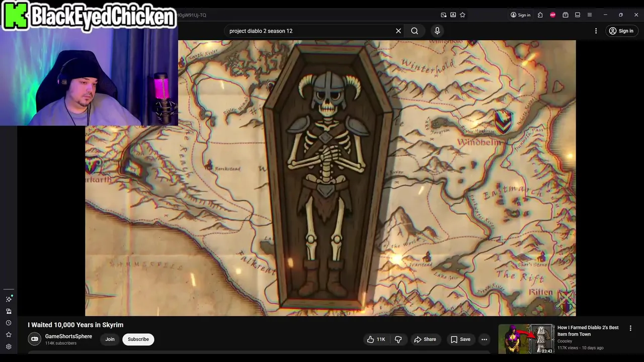The height and width of the screenshot is (362, 644).
Task: Save the video to playlist
Action: click(460, 339)
